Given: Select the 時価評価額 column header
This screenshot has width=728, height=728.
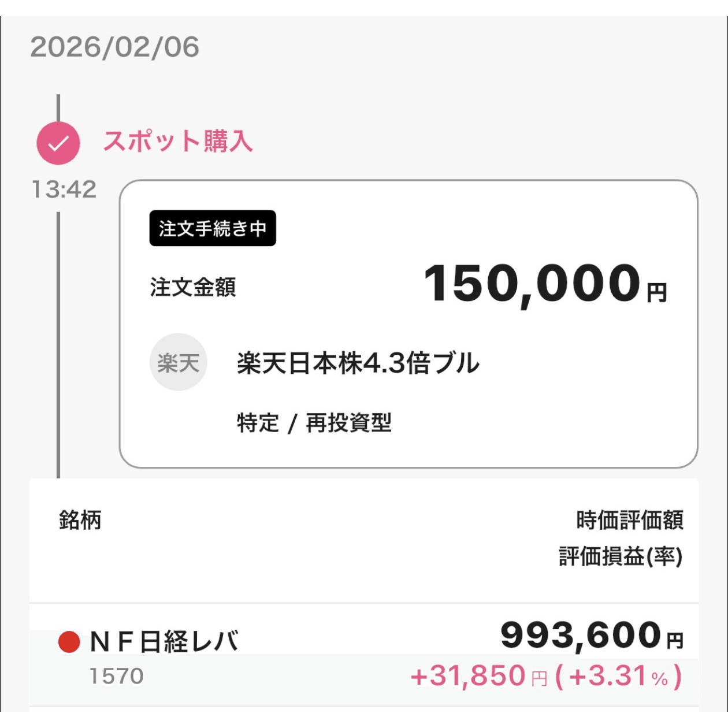Looking at the screenshot, I should pos(630,519).
